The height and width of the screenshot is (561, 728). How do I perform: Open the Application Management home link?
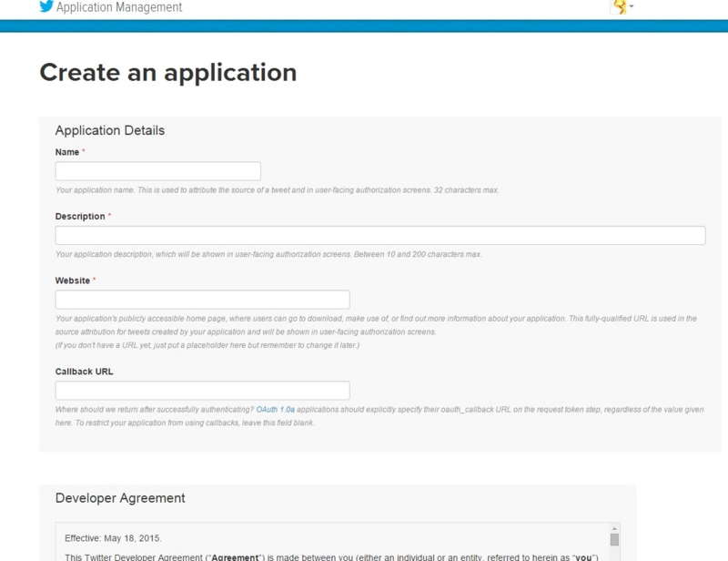coord(119,7)
